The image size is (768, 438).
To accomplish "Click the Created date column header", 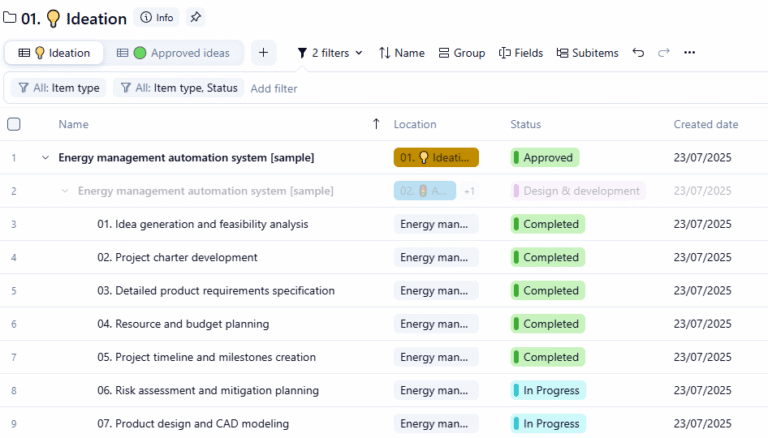I will point(706,124).
